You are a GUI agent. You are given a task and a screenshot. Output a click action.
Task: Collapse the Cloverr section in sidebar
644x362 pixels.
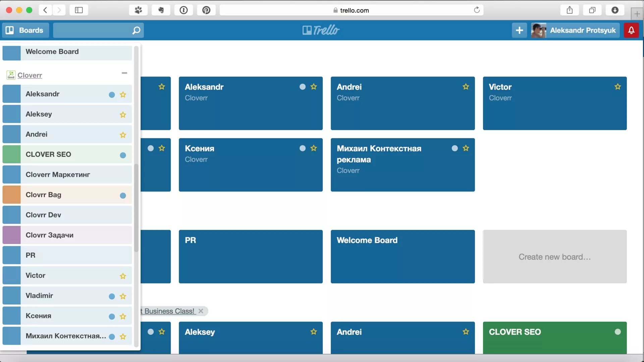pos(124,73)
